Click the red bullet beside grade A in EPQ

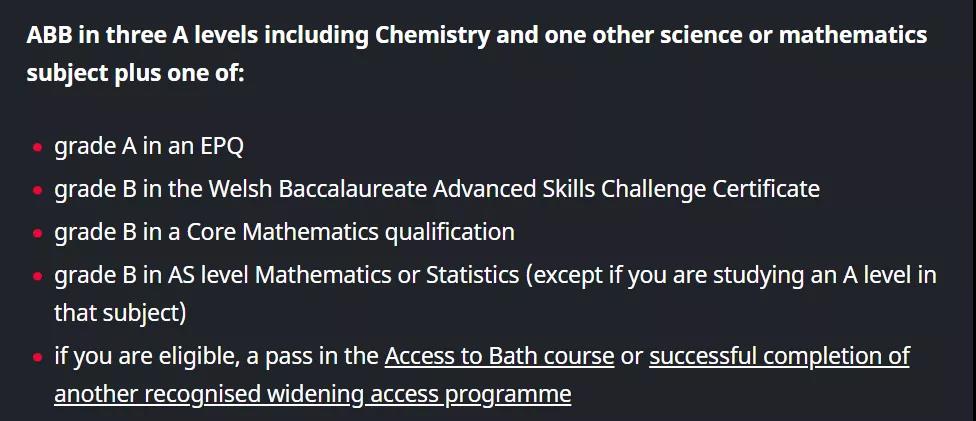39,148
